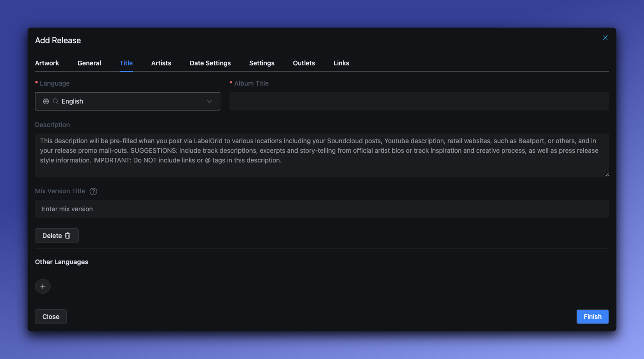Click the Close button at bottom left
Viewport: 644px width, 359px height.
pyautogui.click(x=51, y=317)
